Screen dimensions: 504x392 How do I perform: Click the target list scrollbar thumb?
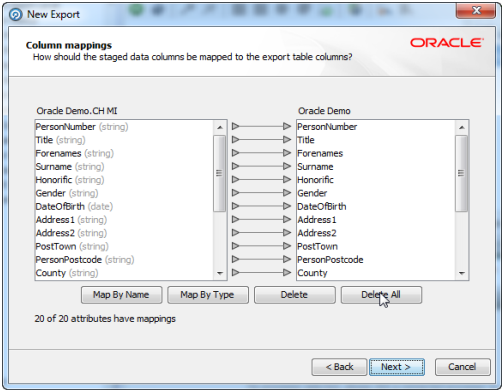[x=461, y=173]
